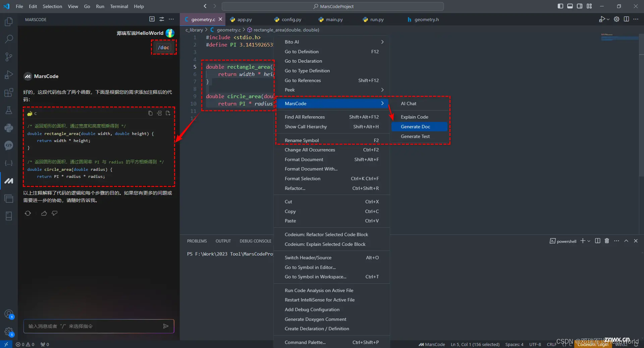The image size is (644, 348).
Task: Click MarsCode status bar item
Action: [x=432, y=344]
